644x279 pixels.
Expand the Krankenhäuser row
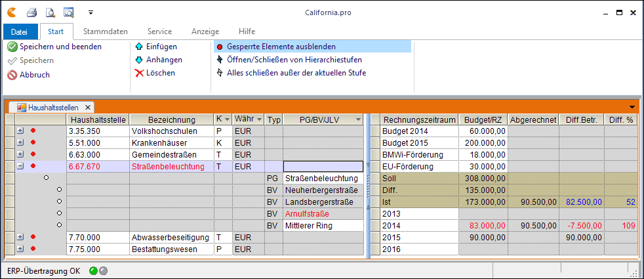(20, 142)
